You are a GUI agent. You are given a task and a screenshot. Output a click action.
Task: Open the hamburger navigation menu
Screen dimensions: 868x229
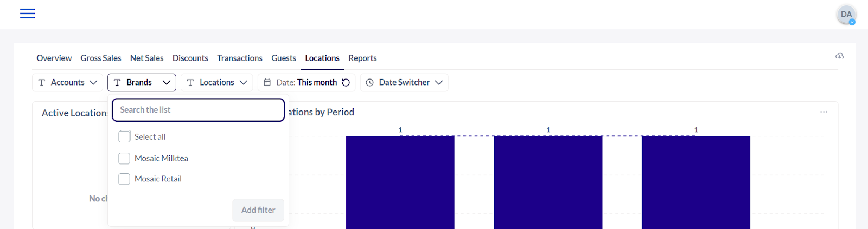pyautogui.click(x=27, y=14)
